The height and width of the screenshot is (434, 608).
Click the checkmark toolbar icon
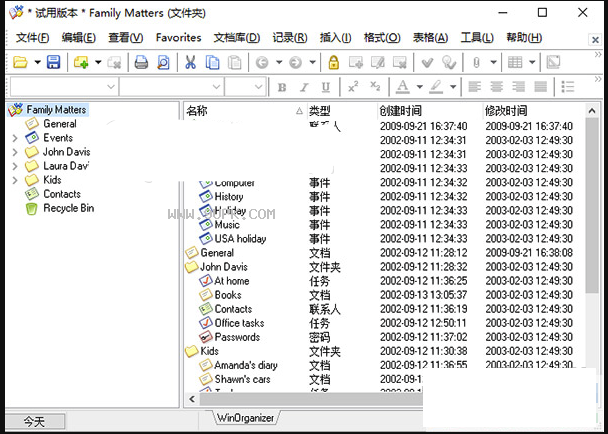click(427, 62)
